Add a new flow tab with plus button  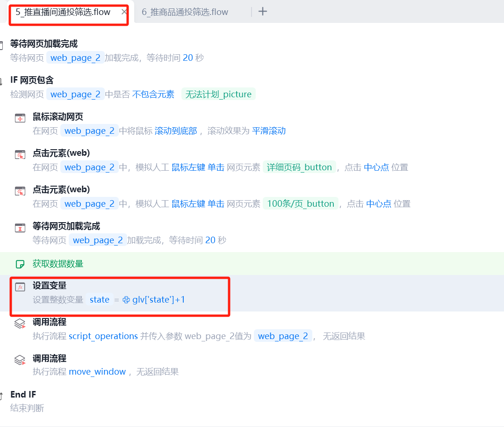pyautogui.click(x=263, y=12)
